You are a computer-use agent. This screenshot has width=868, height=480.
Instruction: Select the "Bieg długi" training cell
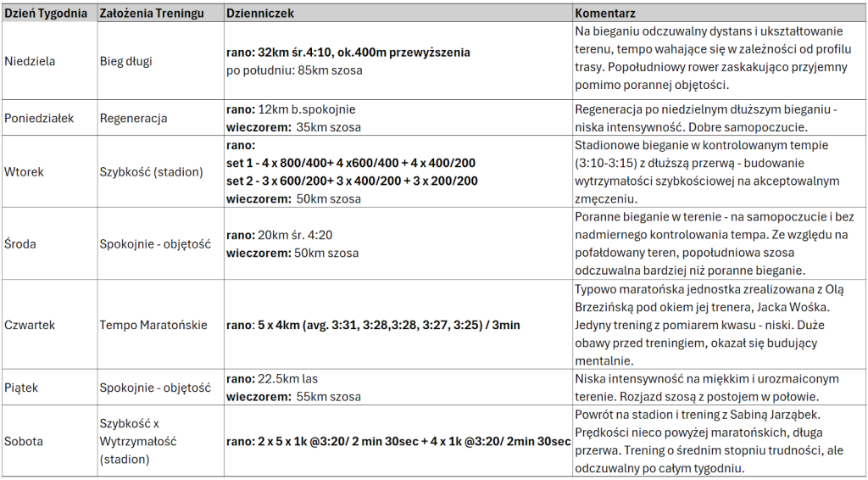(x=126, y=61)
